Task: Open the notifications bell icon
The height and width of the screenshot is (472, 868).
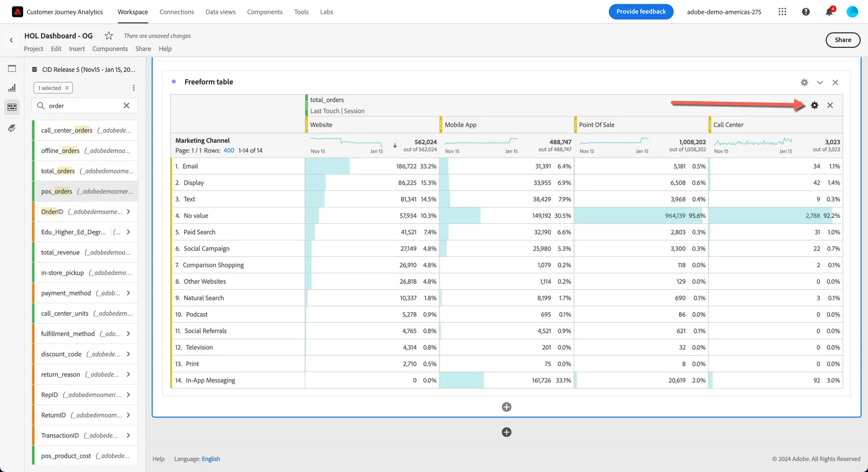Action: pyautogui.click(x=829, y=12)
